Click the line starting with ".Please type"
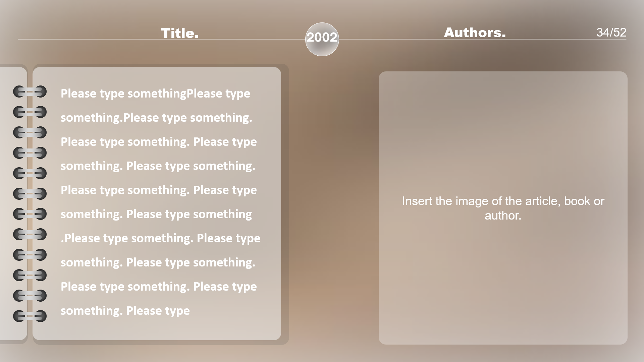Image resolution: width=644 pixels, height=362 pixels. click(x=160, y=238)
